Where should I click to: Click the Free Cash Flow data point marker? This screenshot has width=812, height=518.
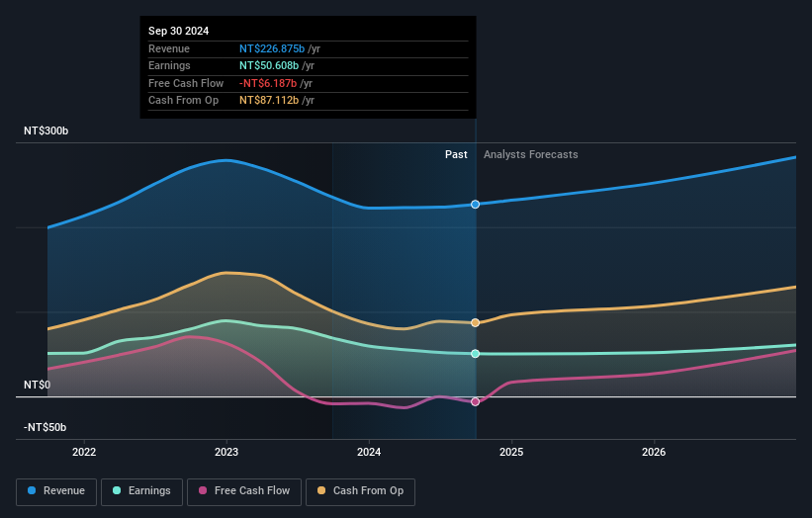coord(476,402)
